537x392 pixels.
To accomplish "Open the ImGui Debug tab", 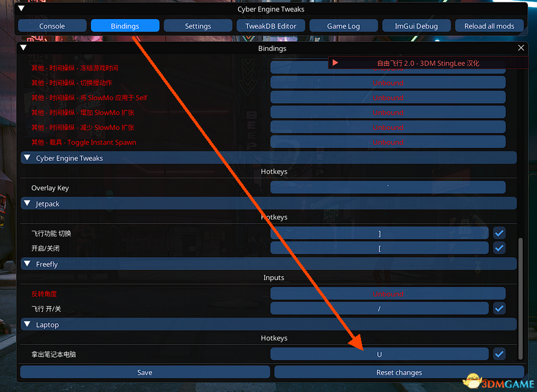I will click(416, 26).
